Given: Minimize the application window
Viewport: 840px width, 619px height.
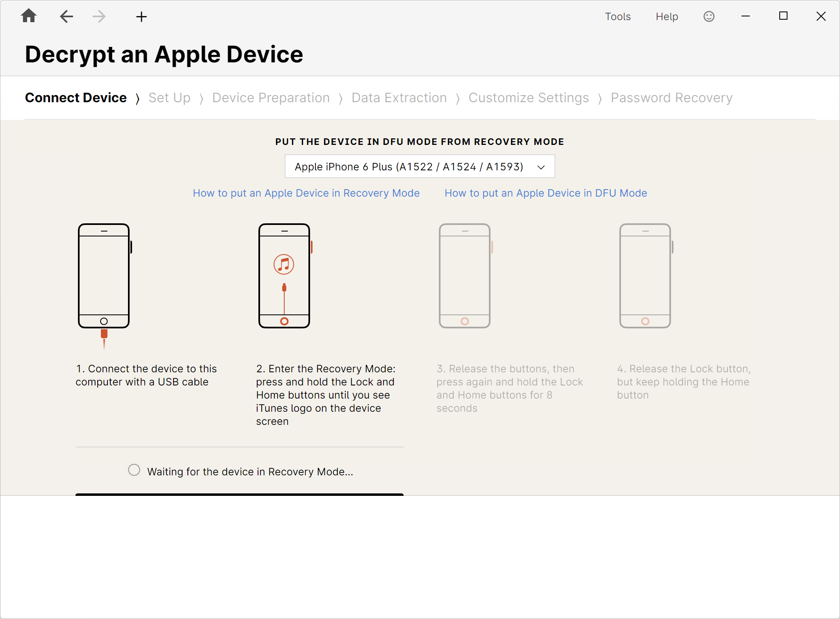Looking at the screenshot, I should point(746,16).
